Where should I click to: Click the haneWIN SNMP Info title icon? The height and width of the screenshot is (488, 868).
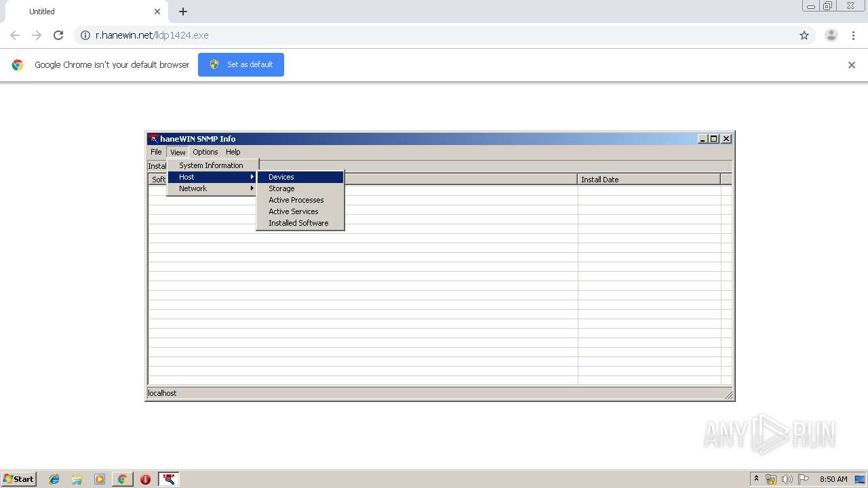coord(153,138)
